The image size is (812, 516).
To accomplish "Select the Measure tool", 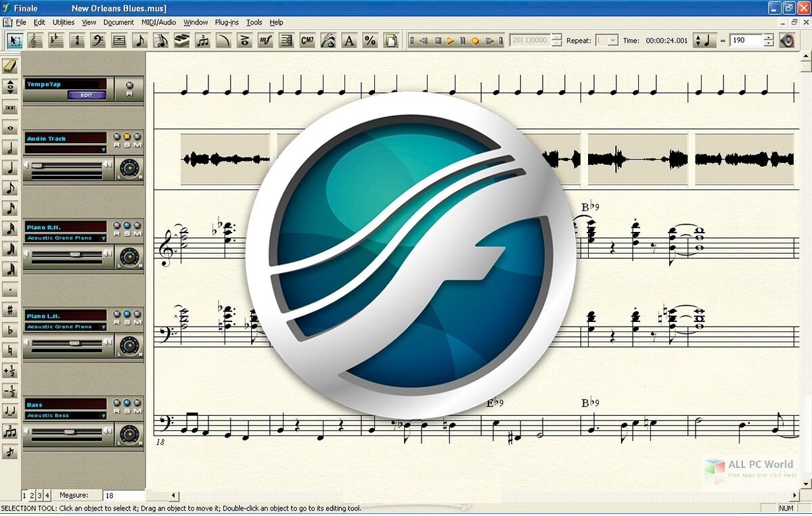I will click(x=119, y=41).
